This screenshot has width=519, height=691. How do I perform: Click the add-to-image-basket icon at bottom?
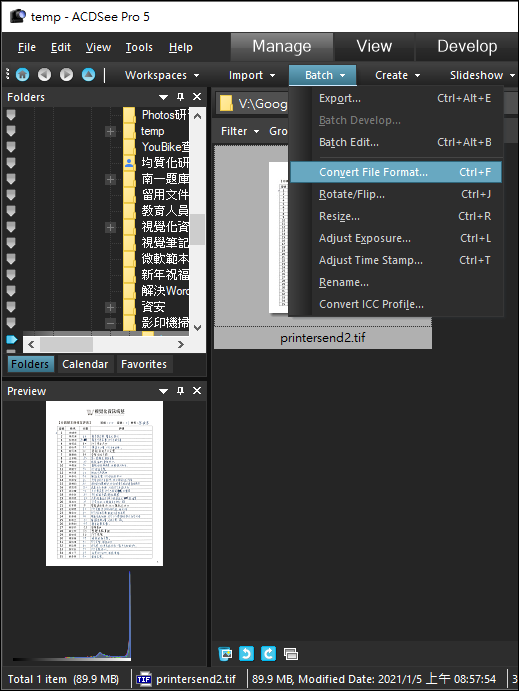pyautogui.click(x=226, y=654)
